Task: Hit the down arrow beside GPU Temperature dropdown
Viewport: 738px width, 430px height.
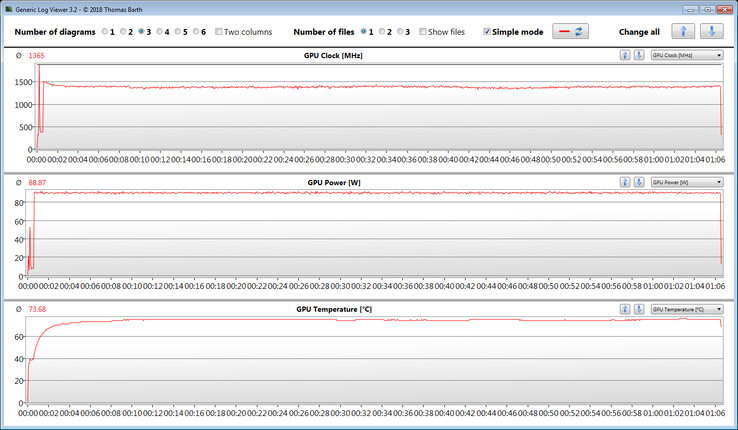Action: tap(638, 310)
